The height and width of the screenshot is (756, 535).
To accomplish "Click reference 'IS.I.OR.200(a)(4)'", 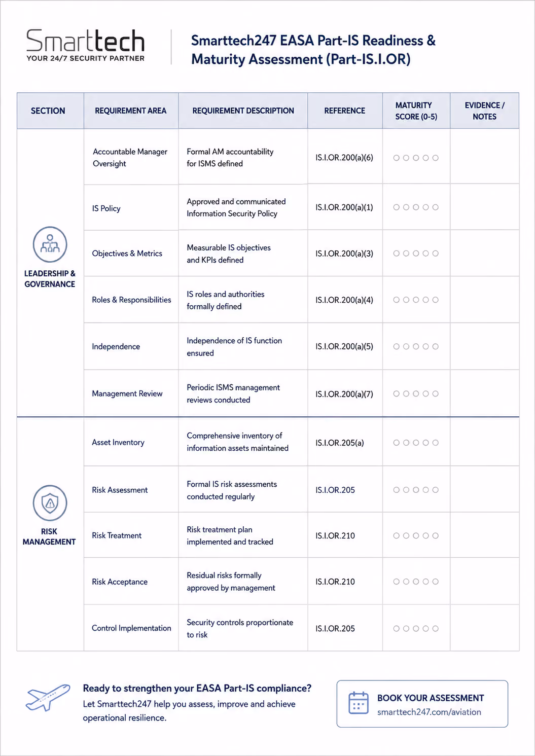I will click(x=344, y=300).
